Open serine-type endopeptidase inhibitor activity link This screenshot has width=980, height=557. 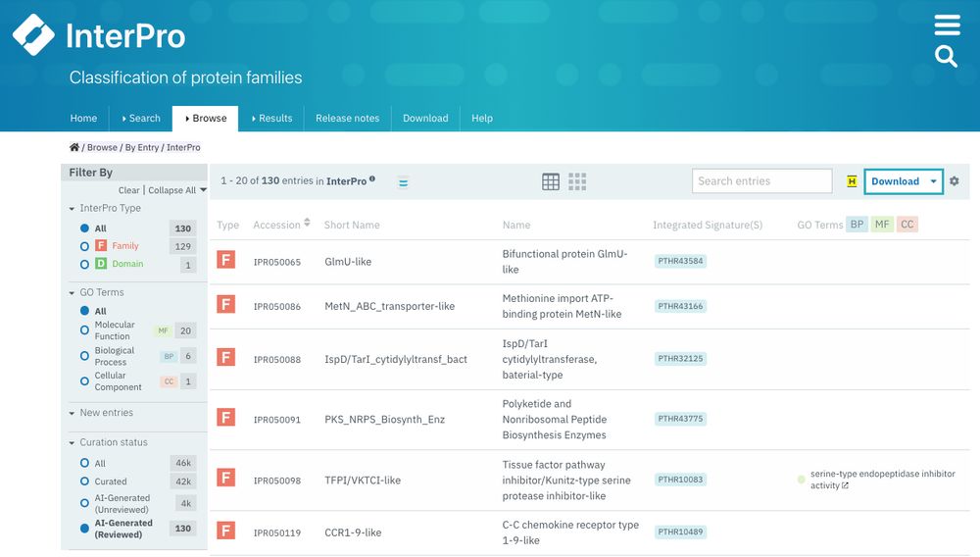(883, 480)
